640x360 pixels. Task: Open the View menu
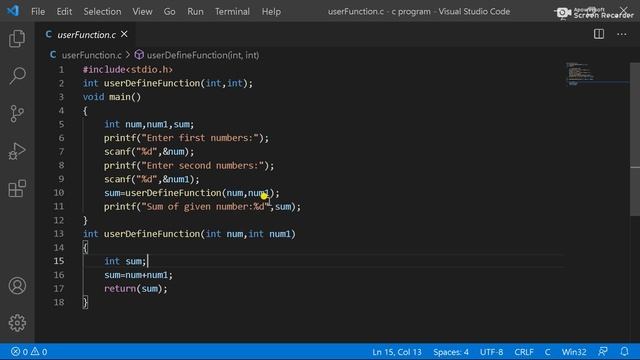[142, 11]
